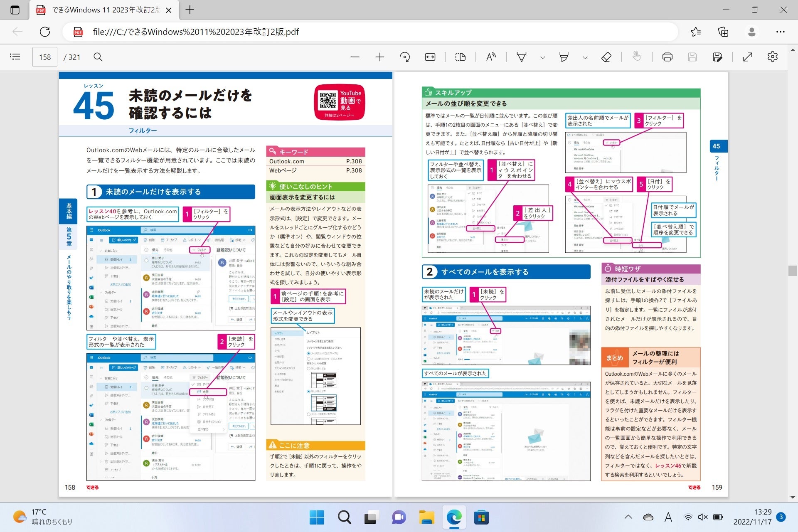The height and width of the screenshot is (532, 798).
Task: Open the Settings and more menu
Action: click(x=781, y=32)
